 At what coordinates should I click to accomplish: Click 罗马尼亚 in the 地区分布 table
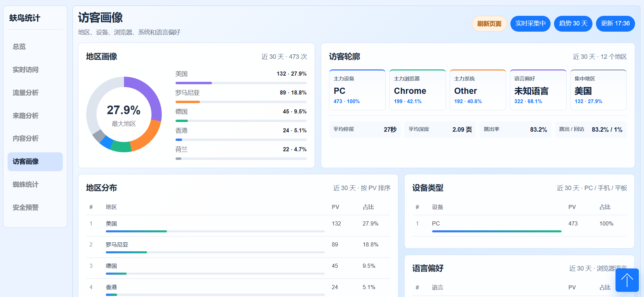pos(117,245)
